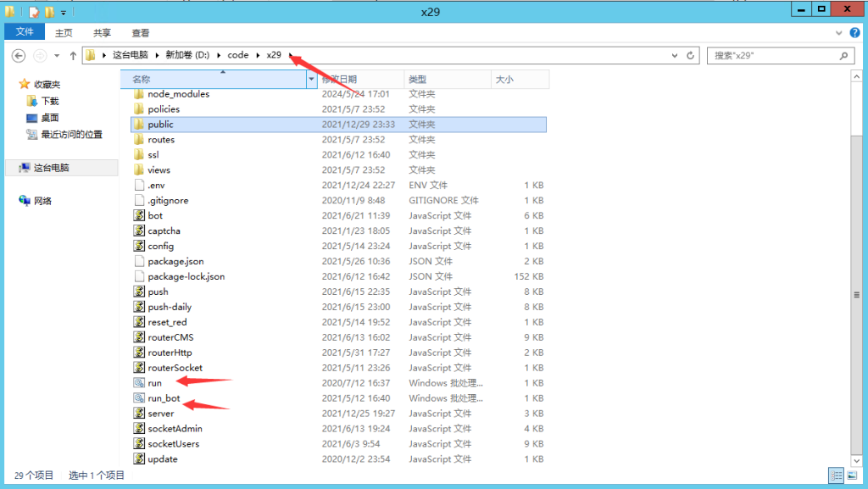Viewport: 868px width, 489px height.
Task: Click the server JavaScript file icon
Action: [140, 414]
